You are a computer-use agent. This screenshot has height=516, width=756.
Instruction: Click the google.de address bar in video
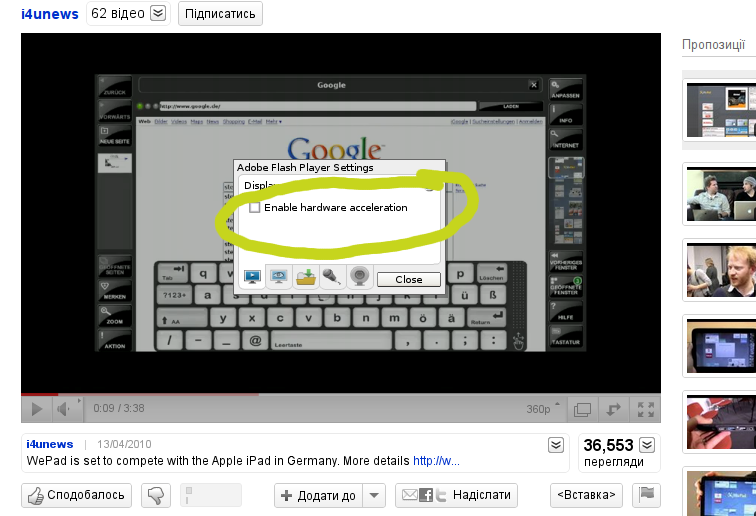(x=317, y=106)
